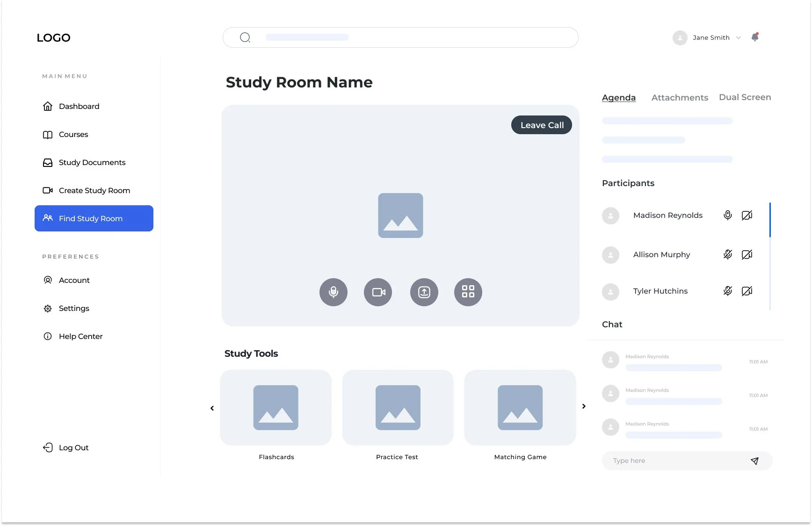Click into the top search field

coord(400,37)
